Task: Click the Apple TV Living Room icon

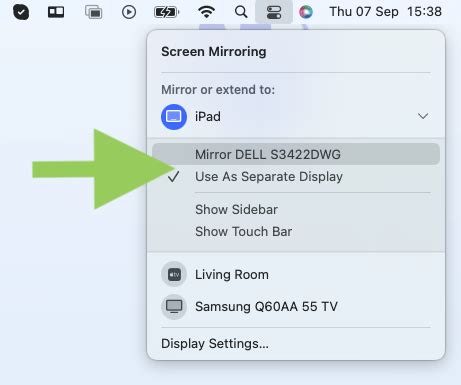Action: click(x=174, y=275)
